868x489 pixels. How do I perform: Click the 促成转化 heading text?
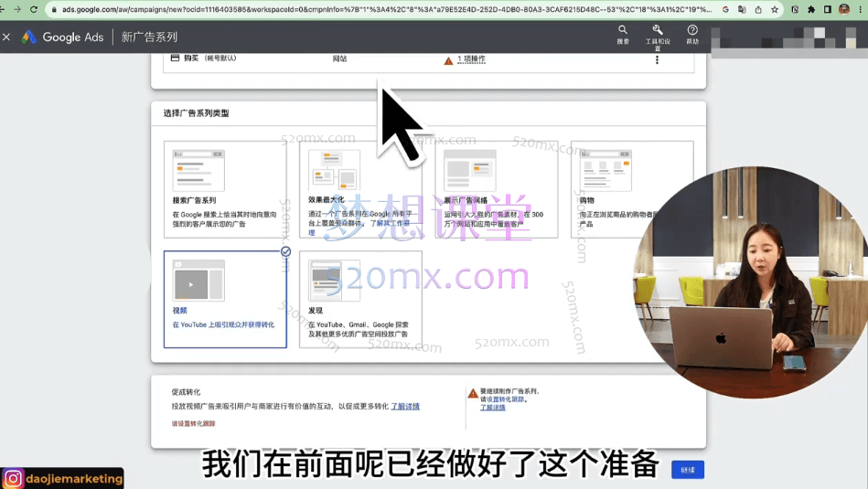(186, 391)
